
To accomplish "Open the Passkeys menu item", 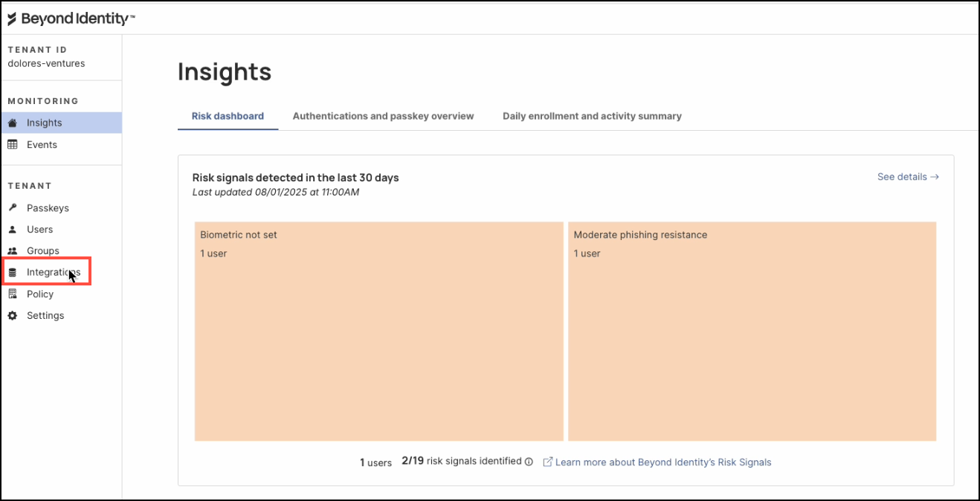I will [48, 208].
